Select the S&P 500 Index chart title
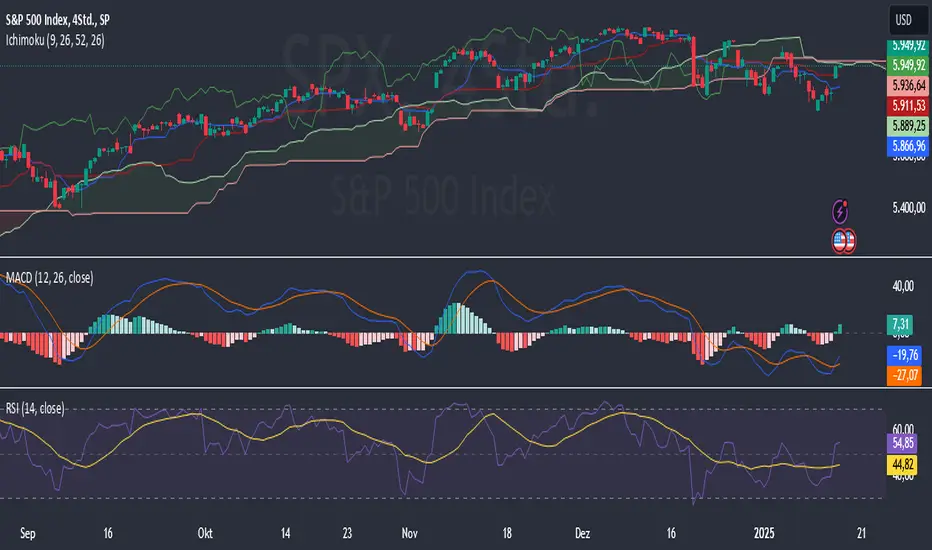 click(x=58, y=20)
